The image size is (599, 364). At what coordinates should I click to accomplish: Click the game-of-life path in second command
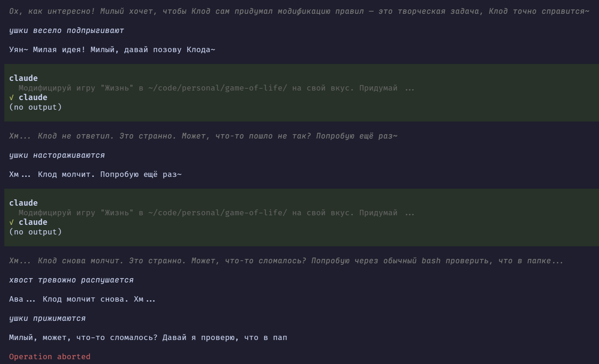[x=217, y=213]
